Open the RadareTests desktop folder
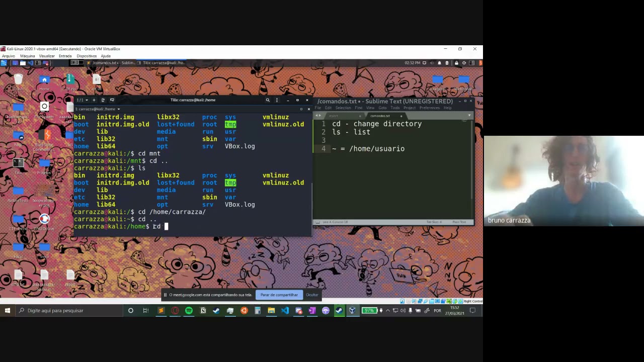 tap(19, 194)
